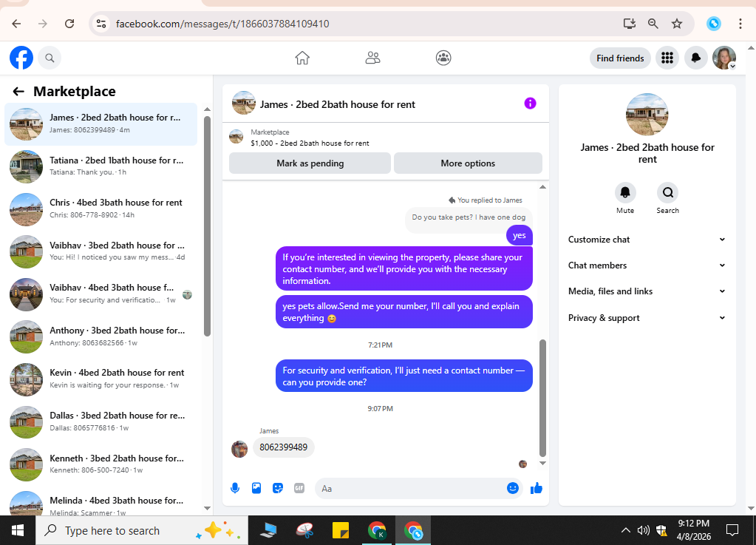Open the notifications bell in header

coord(695,58)
